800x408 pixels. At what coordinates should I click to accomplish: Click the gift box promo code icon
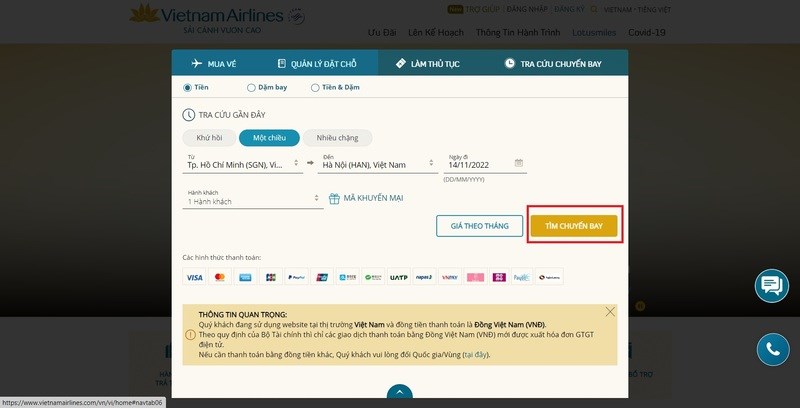[x=334, y=198]
